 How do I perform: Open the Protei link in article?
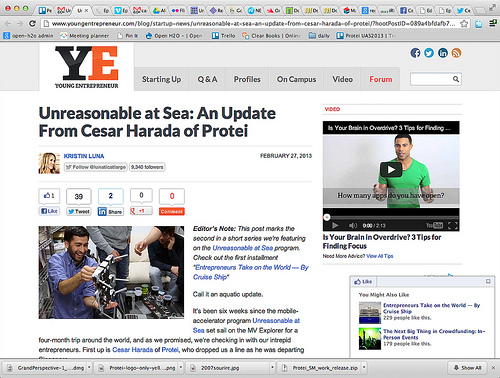tap(170, 350)
